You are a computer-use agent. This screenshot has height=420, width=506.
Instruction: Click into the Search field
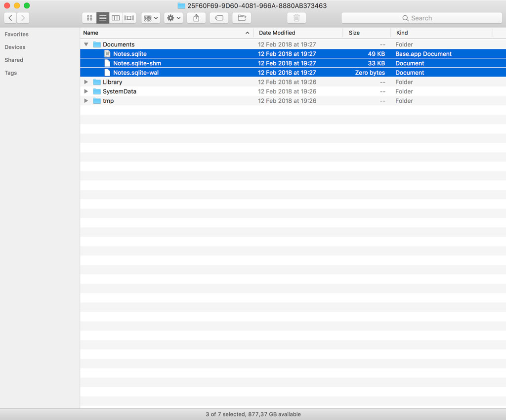422,18
